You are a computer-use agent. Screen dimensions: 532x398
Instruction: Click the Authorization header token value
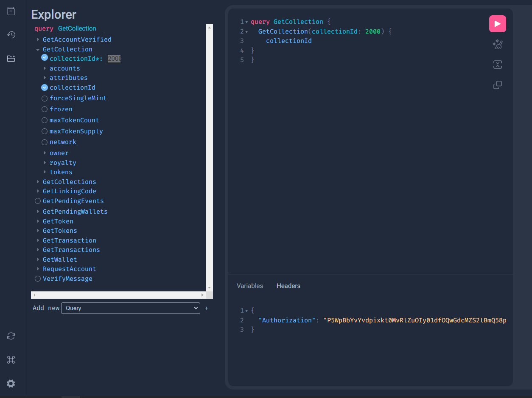point(415,320)
